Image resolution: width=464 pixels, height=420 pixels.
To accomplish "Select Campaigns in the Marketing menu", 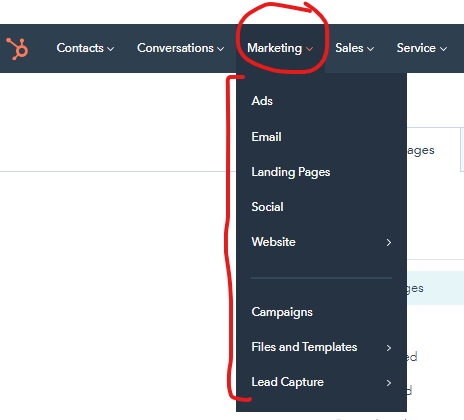I will click(x=282, y=312).
